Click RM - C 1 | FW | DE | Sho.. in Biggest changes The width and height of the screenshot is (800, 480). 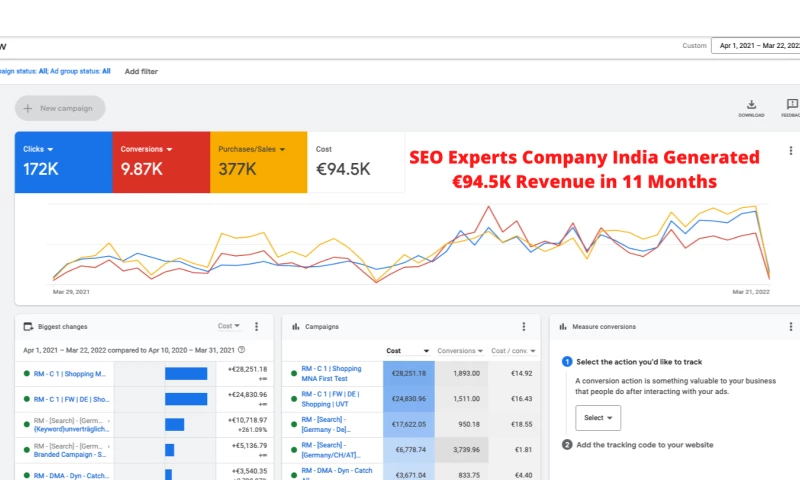click(x=71, y=399)
